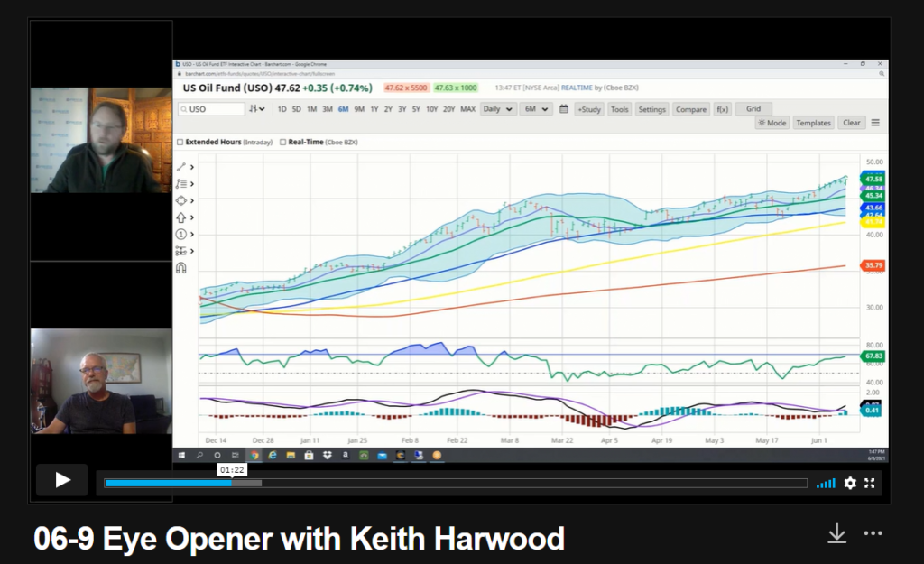Open Internet Explorer from the taskbar
The image size is (924, 564).
pyautogui.click(x=273, y=455)
